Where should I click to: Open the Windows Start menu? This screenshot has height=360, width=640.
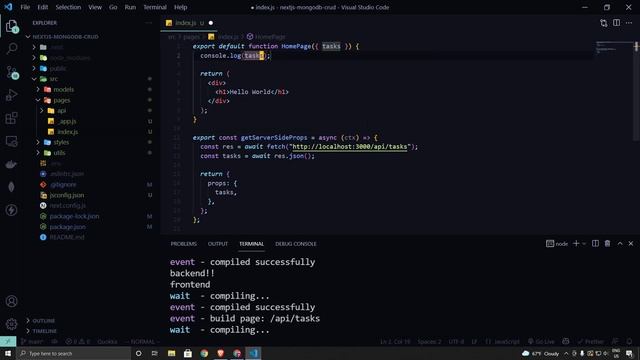pyautogui.click(x=8, y=353)
